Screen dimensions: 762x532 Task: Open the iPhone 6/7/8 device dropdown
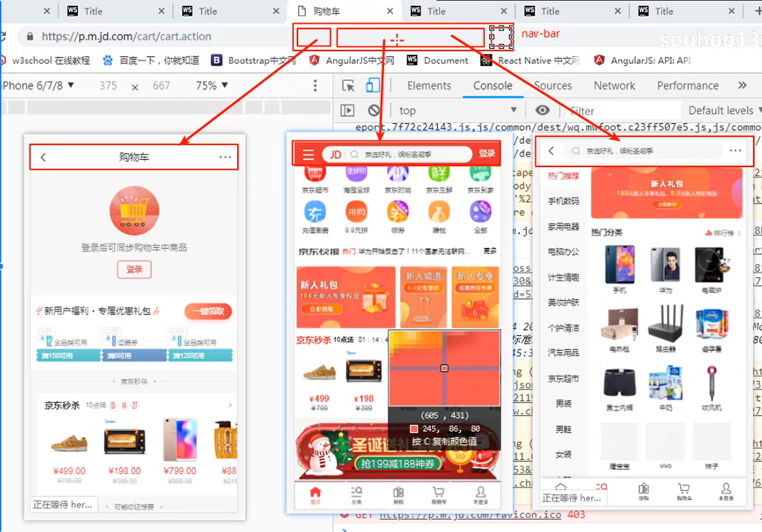point(37,86)
